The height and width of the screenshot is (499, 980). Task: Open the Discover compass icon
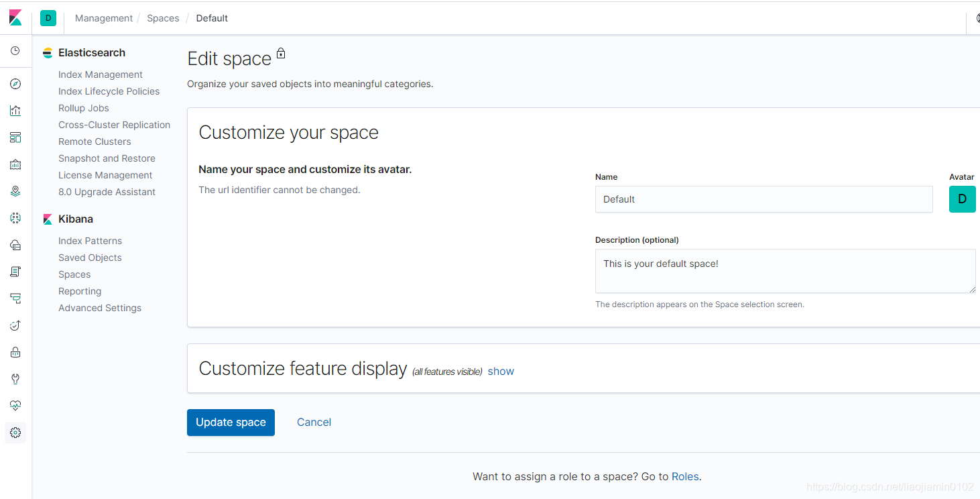[x=15, y=84]
